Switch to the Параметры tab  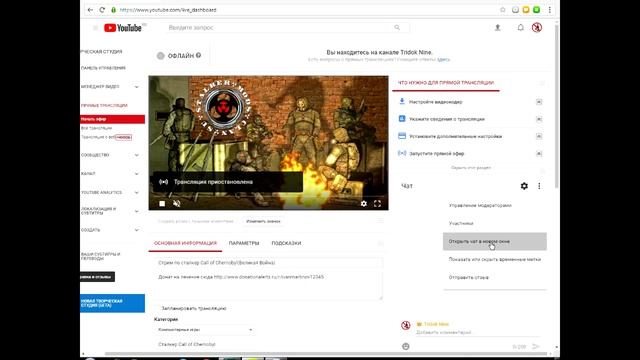coord(244,243)
